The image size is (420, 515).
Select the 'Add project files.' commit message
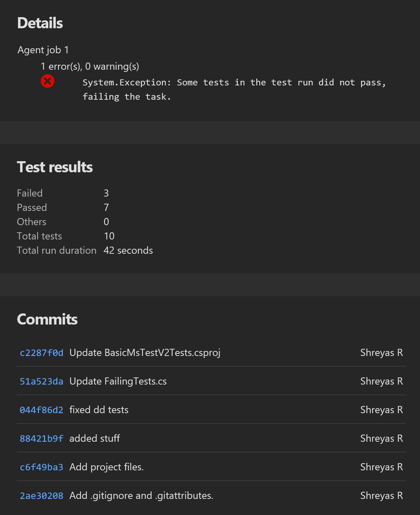(106, 467)
